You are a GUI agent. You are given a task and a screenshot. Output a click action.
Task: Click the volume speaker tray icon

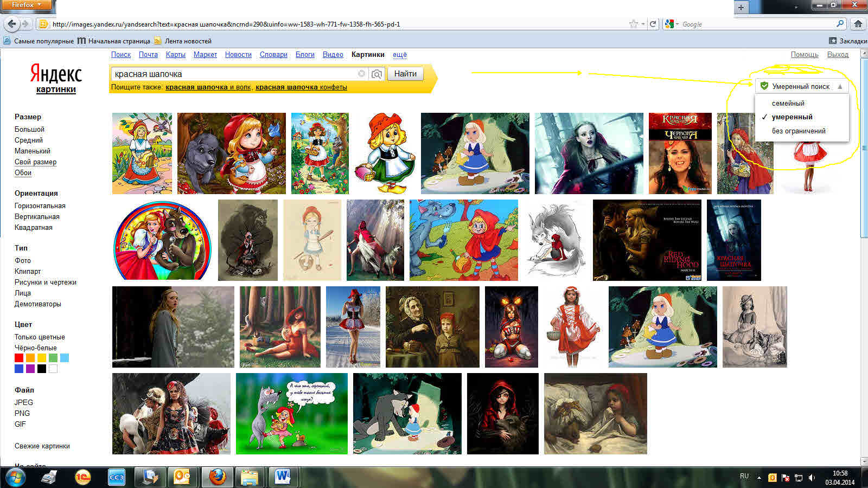812,478
